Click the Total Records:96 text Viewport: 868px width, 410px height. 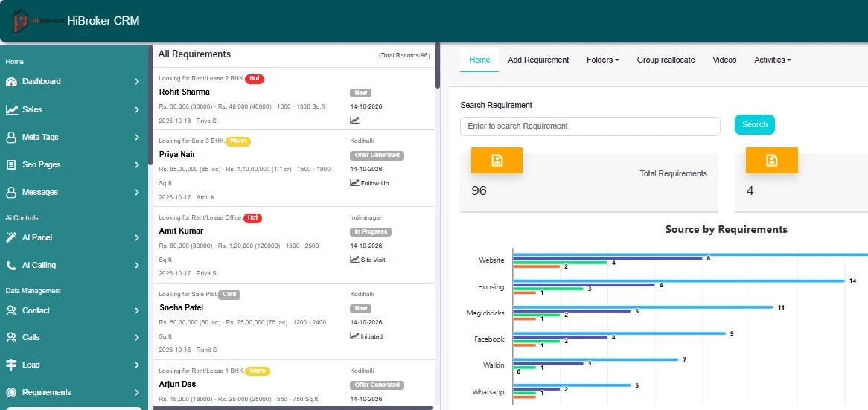coord(404,55)
